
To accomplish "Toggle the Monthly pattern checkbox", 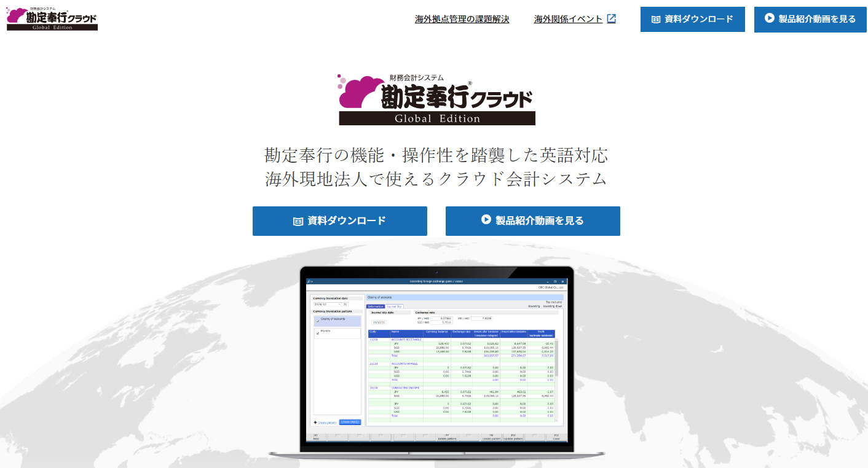I will (x=317, y=333).
